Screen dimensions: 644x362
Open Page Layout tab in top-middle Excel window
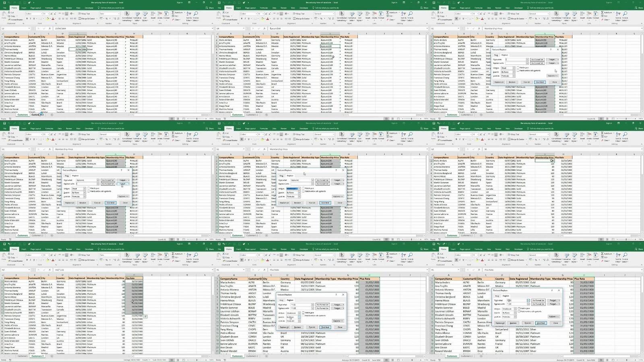[250, 8]
